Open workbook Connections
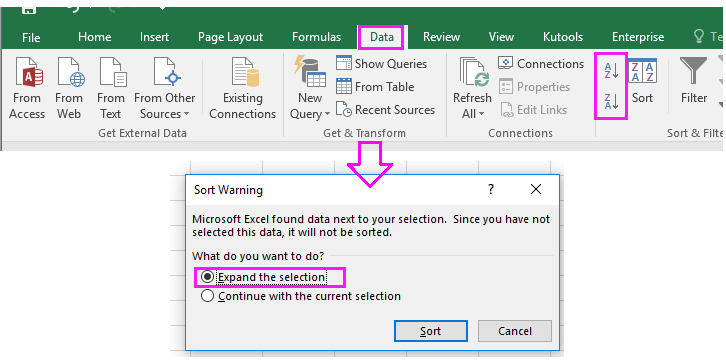 point(541,63)
